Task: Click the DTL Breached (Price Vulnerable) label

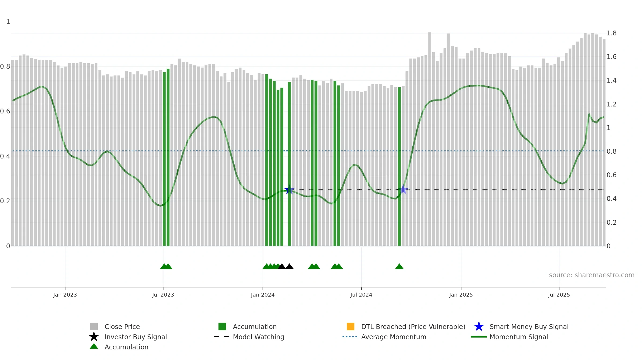Action: click(x=413, y=327)
